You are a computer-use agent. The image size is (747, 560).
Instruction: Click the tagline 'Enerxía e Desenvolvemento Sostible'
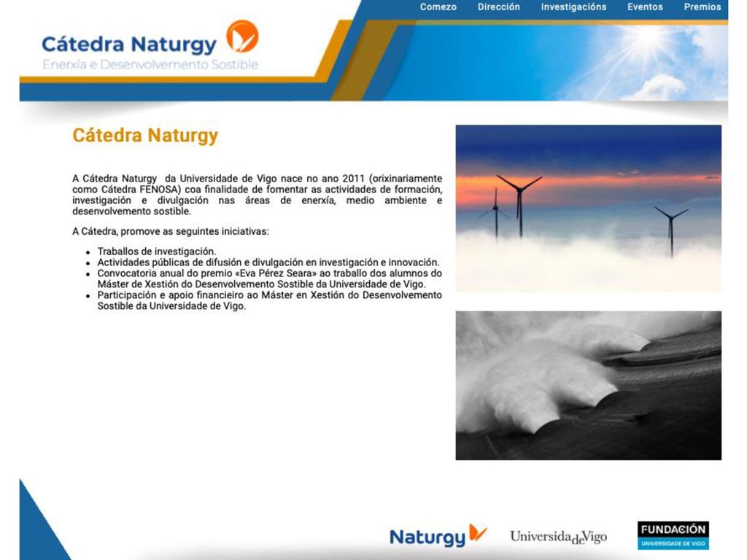point(150,64)
